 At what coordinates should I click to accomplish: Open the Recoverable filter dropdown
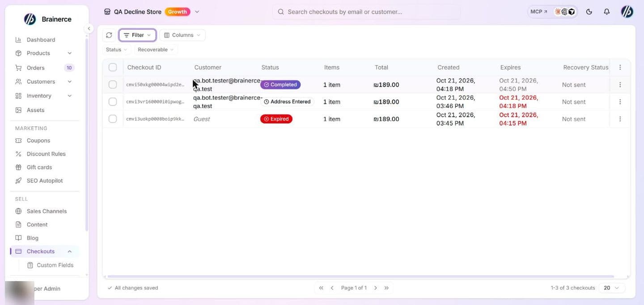tap(156, 50)
